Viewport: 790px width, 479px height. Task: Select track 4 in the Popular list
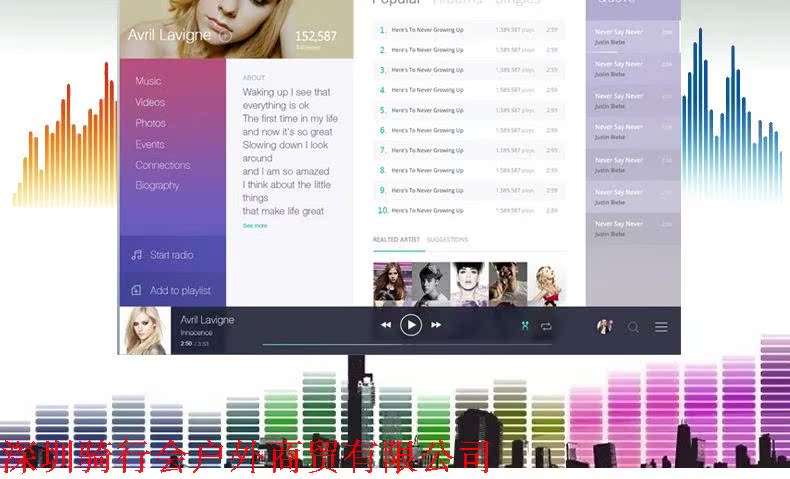point(469,90)
